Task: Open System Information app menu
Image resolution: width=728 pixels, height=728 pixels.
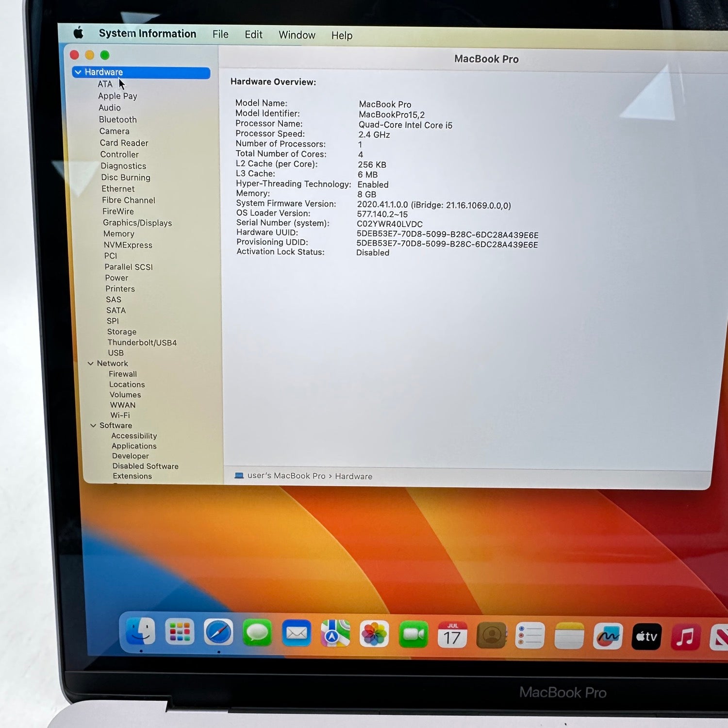Action: point(148,33)
